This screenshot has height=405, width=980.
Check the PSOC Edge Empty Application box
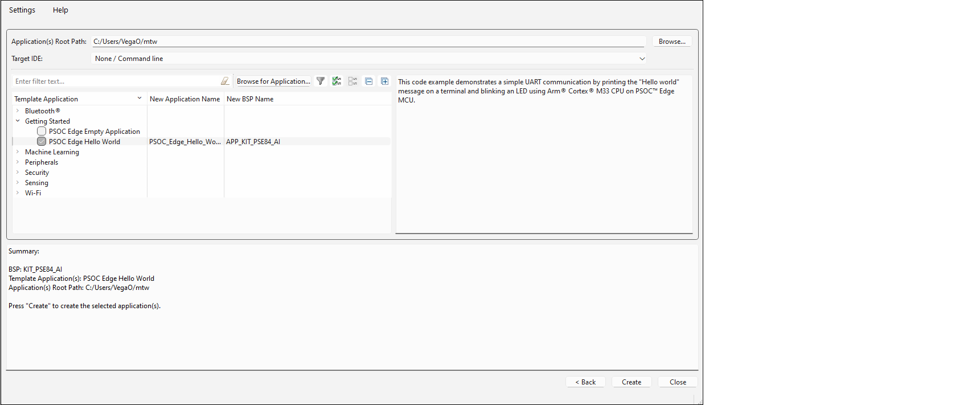(42, 132)
